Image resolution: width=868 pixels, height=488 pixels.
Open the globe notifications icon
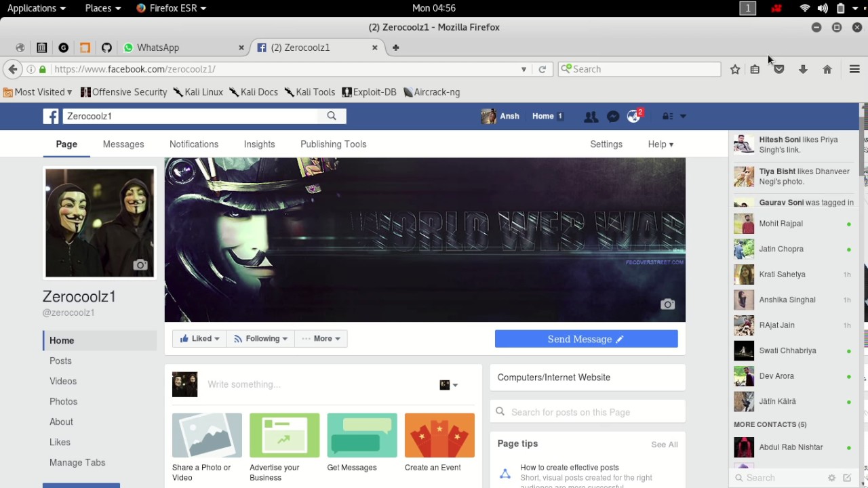634,116
